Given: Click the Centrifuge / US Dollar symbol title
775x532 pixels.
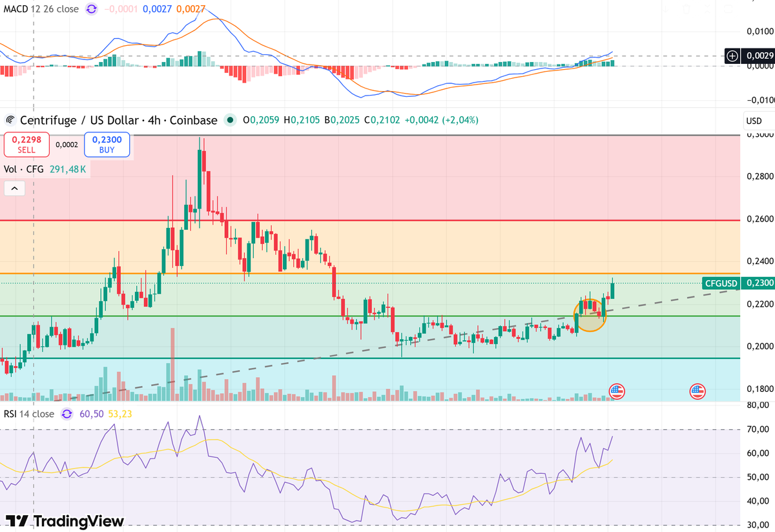Looking at the screenshot, I should (x=118, y=120).
